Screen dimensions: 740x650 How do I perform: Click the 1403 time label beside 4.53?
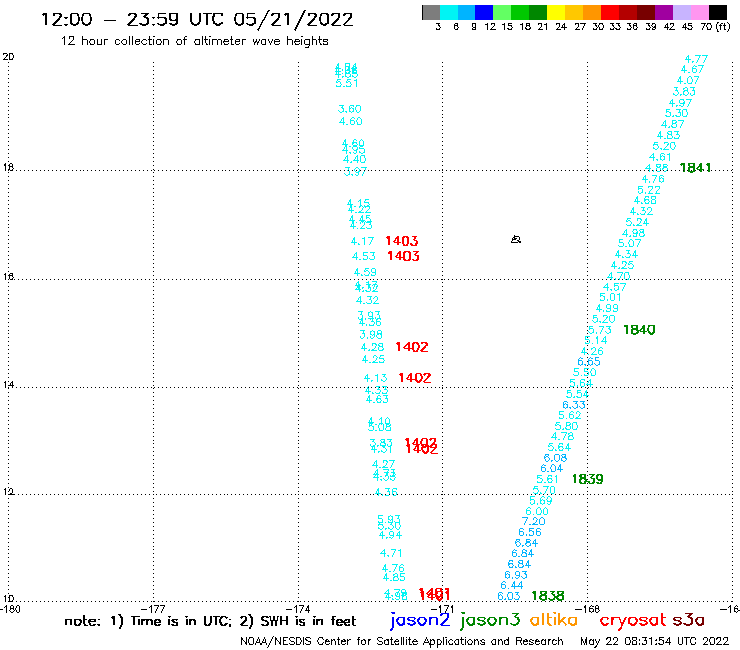point(404,256)
